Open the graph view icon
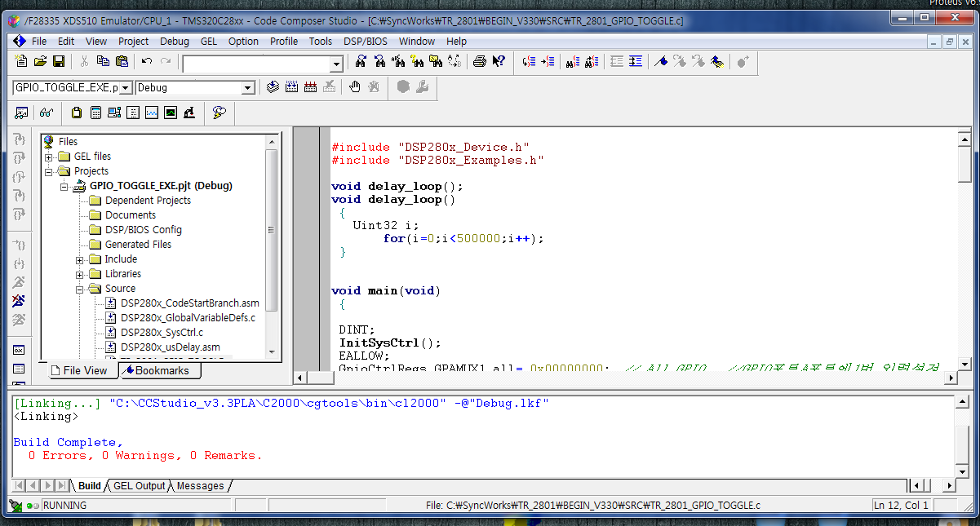 [152, 113]
